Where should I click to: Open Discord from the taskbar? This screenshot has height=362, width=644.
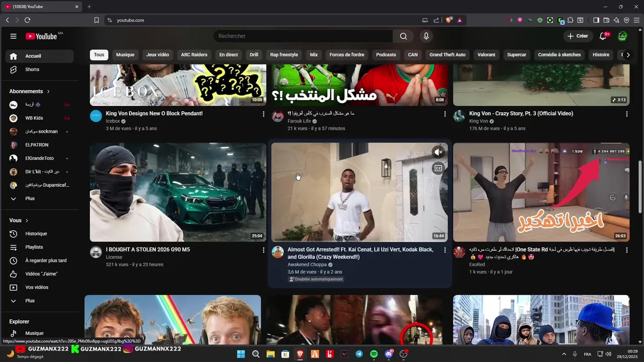(388, 354)
